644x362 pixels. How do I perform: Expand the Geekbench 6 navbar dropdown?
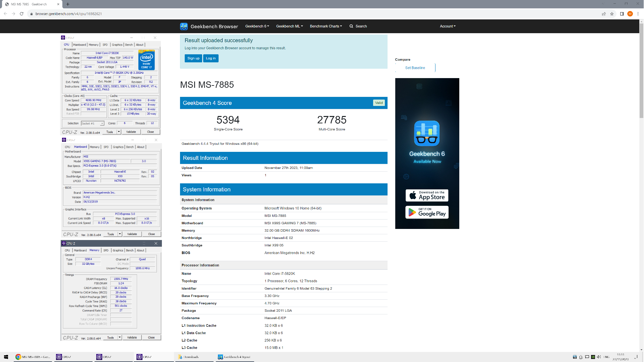click(257, 26)
